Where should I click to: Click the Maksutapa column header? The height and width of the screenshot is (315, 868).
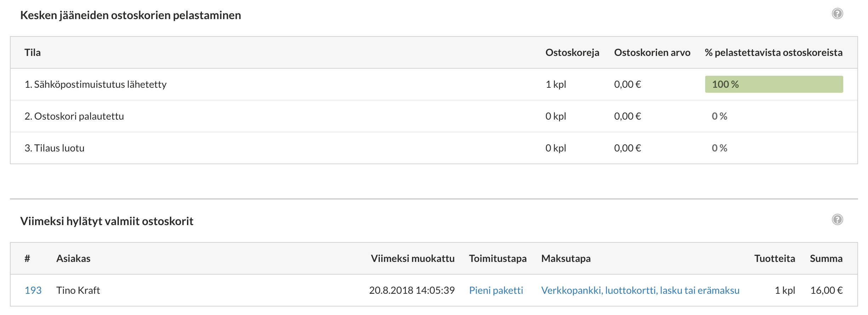pyautogui.click(x=566, y=258)
